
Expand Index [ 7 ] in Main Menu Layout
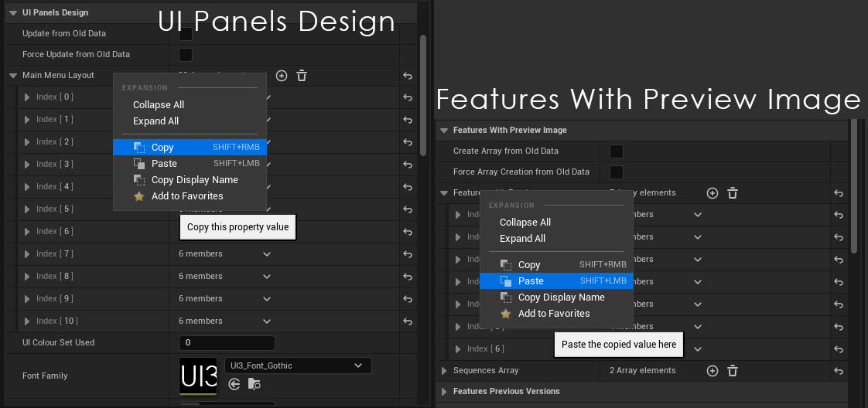click(x=27, y=253)
